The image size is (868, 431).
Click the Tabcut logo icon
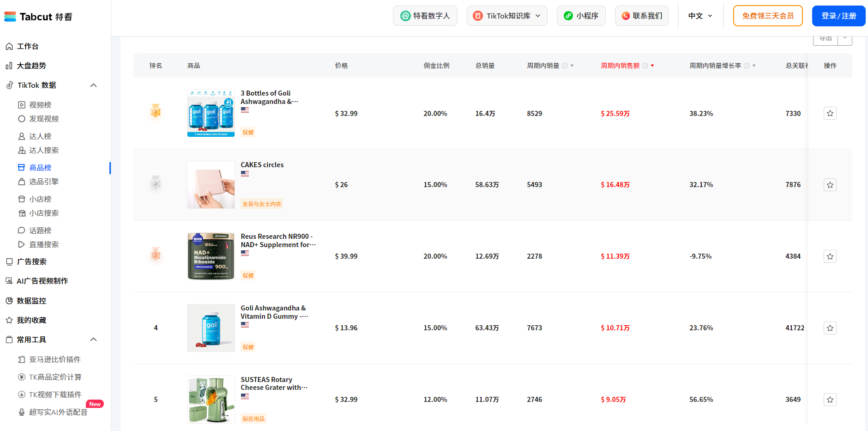click(x=10, y=17)
